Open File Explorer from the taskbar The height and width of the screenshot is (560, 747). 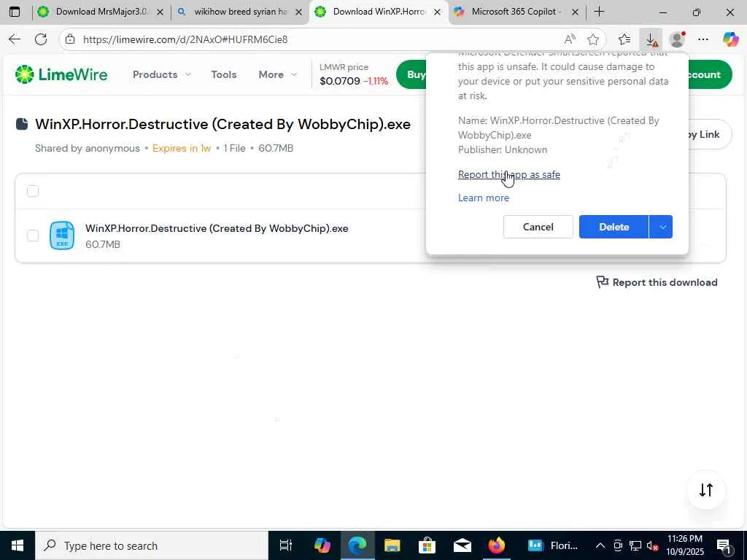click(x=392, y=545)
